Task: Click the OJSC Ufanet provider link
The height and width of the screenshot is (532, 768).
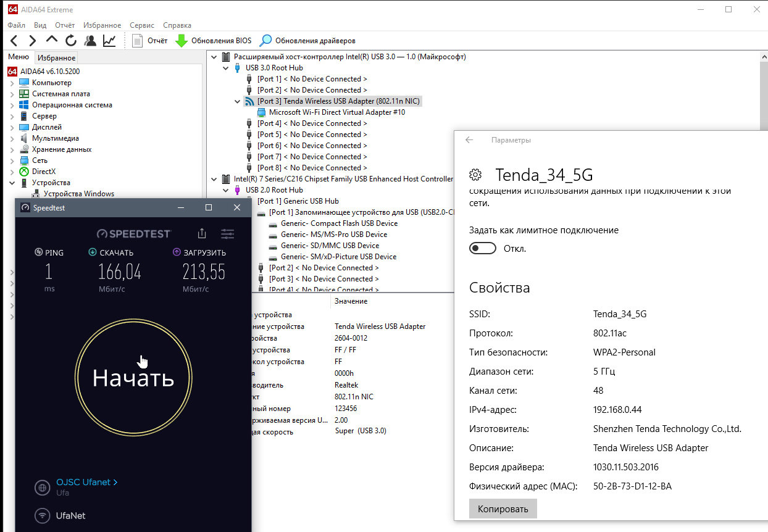Action: point(86,482)
